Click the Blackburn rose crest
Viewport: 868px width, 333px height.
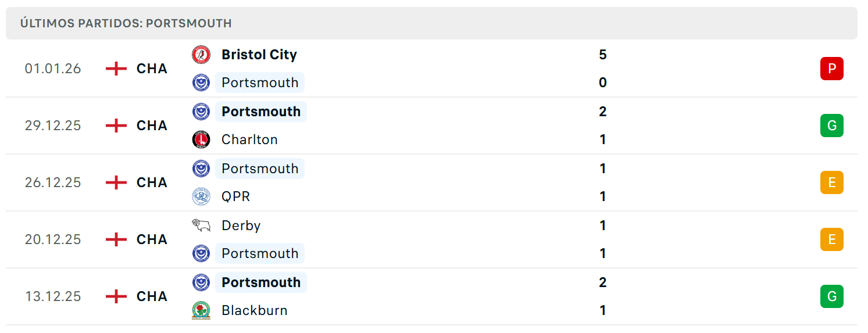click(201, 310)
